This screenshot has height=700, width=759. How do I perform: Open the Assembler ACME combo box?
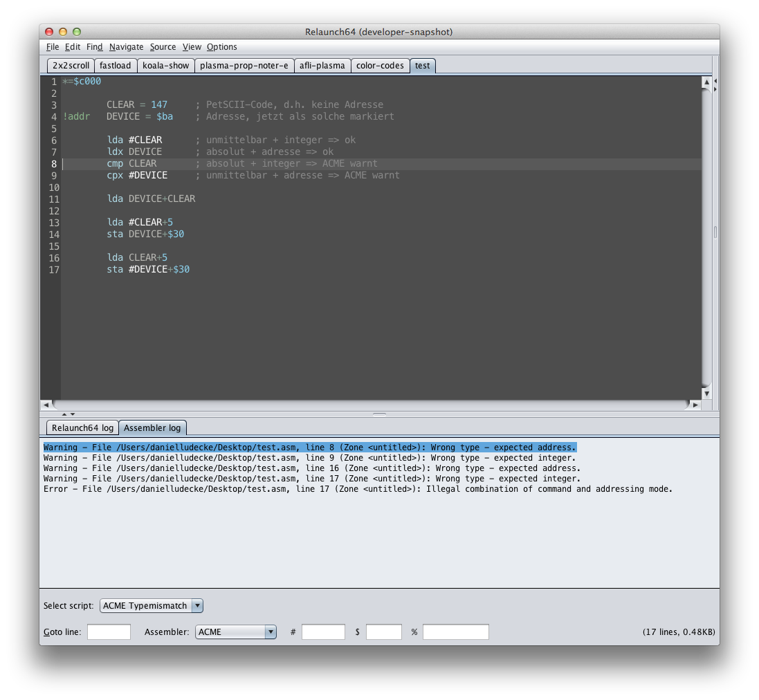point(235,632)
